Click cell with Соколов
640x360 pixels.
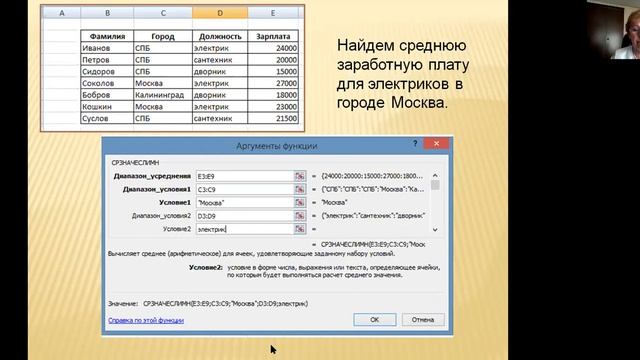tap(107, 83)
